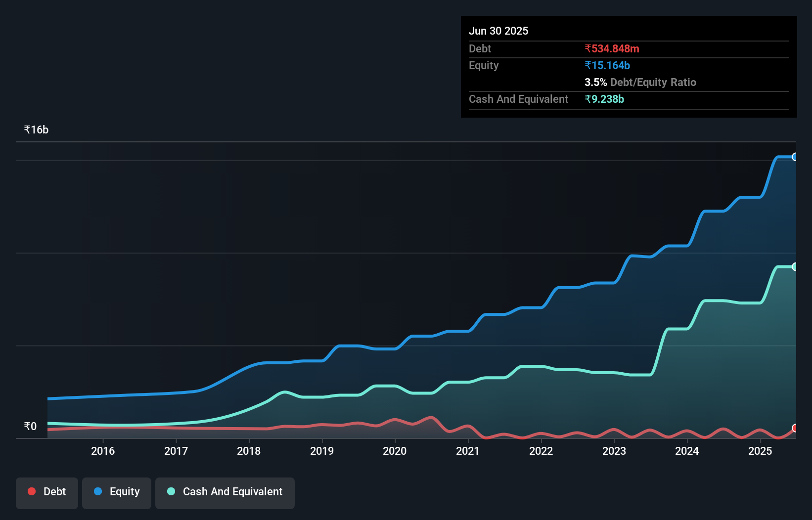This screenshot has height=520, width=812.
Task: Select the 2016 x-axis label
Action: (103, 451)
